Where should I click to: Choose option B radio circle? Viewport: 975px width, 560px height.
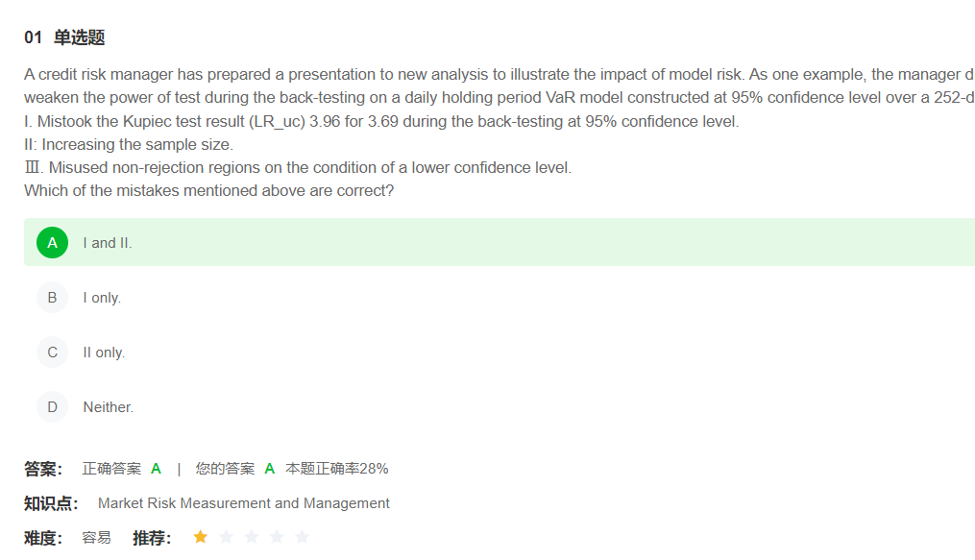(52, 298)
